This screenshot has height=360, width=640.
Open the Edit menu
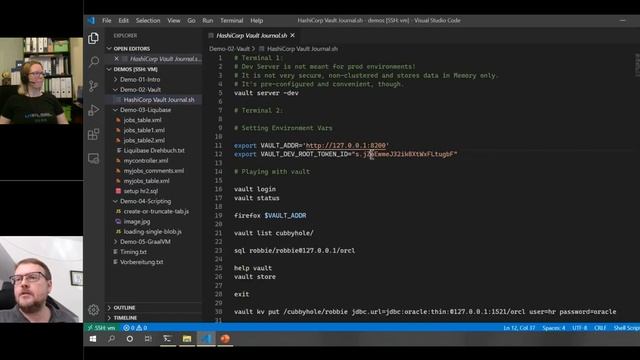[124, 20]
